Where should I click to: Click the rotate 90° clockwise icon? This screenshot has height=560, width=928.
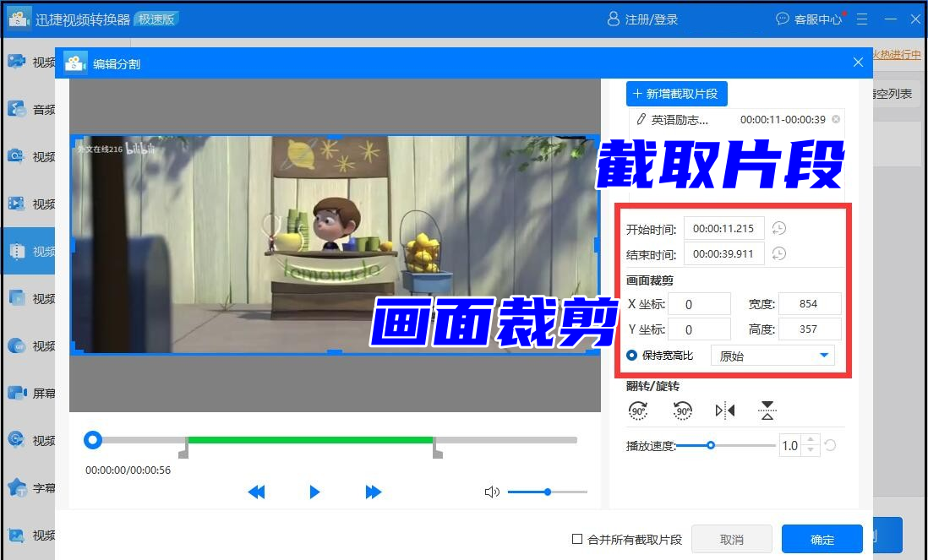(x=638, y=410)
